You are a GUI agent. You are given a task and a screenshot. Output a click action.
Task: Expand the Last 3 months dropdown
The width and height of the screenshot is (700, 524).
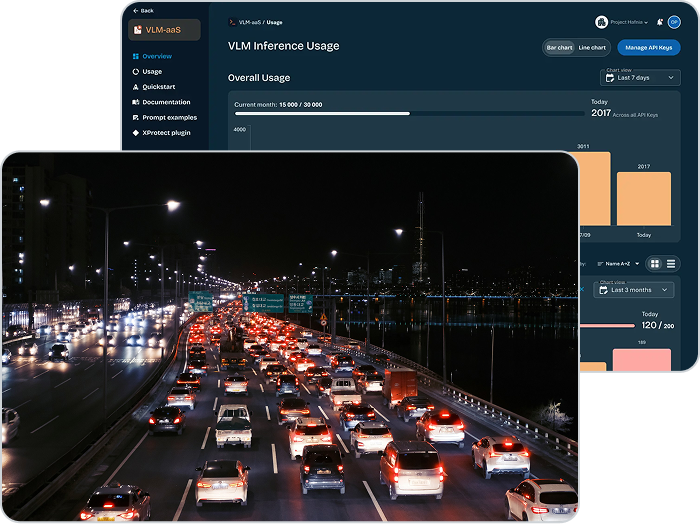click(x=634, y=290)
